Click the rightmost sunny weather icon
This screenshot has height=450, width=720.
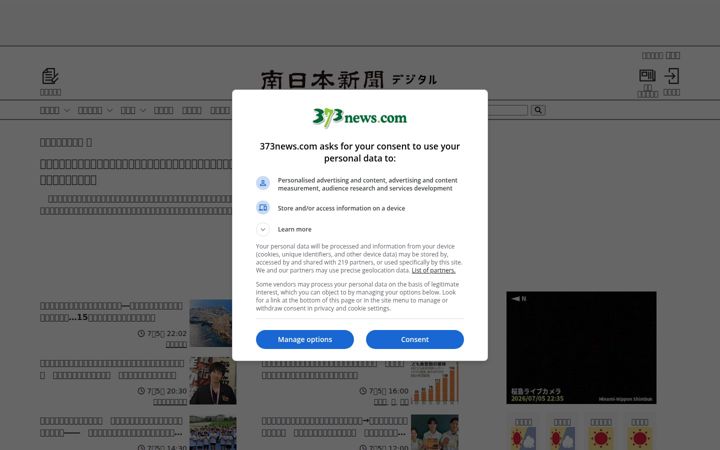pos(640,439)
